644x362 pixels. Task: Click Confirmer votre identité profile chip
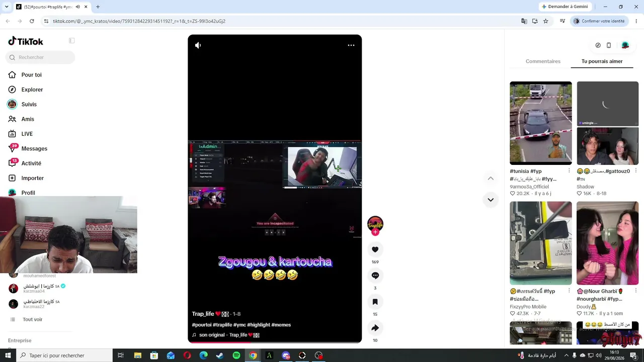(x=599, y=21)
